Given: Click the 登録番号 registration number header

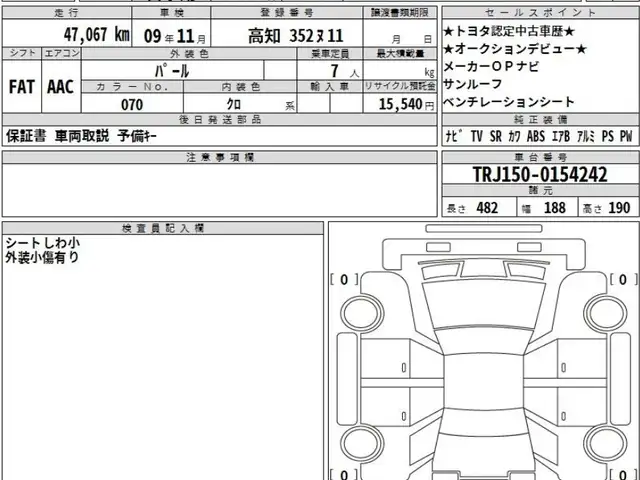Looking at the screenshot, I should pyautogui.click(x=287, y=13).
